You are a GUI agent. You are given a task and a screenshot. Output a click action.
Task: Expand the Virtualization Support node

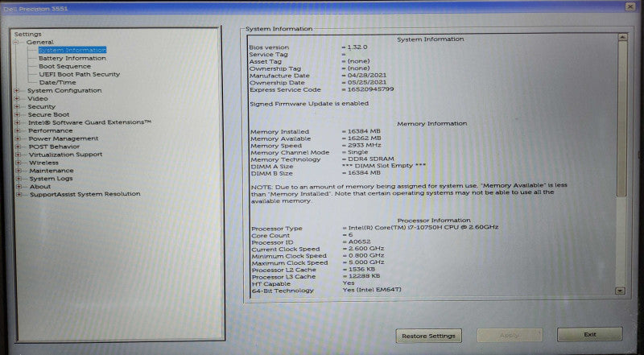pos(18,155)
